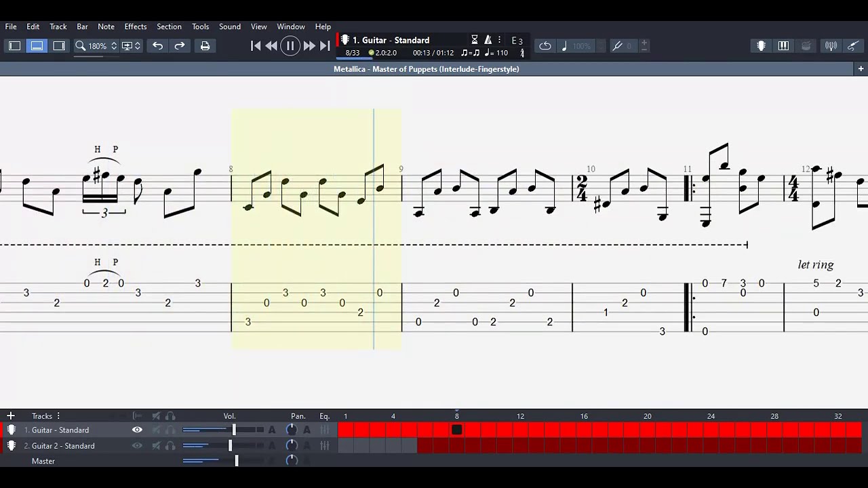Screen dimensions: 868x488
Task: Open the Sound menu
Action: [230, 26]
